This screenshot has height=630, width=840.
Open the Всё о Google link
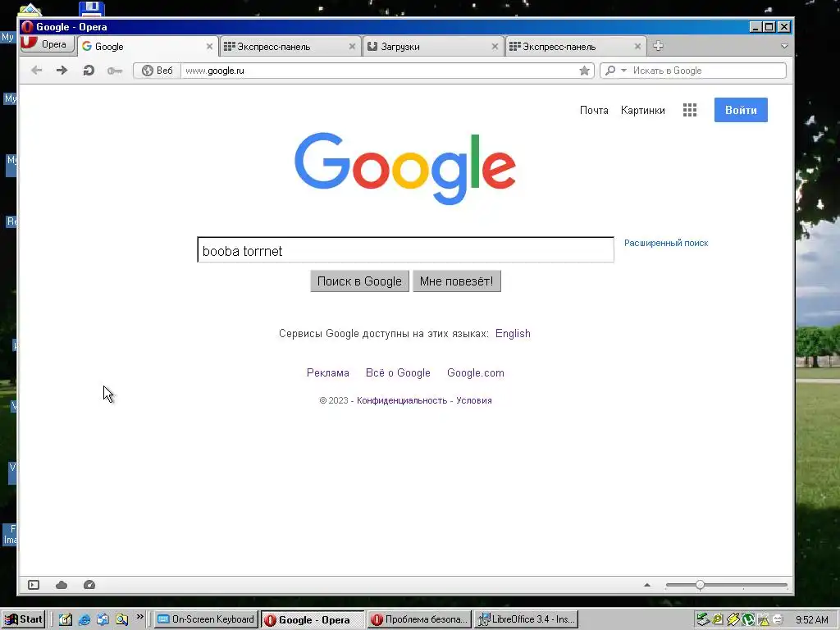click(x=398, y=373)
